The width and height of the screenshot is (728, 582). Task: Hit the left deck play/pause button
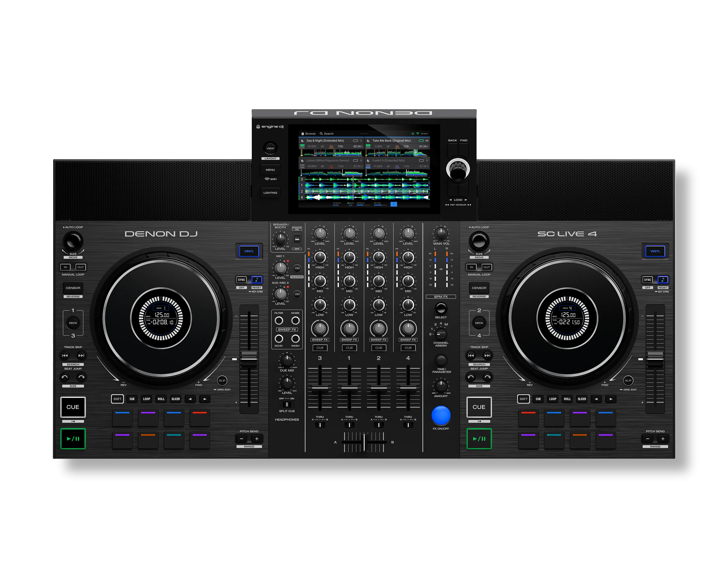pos(73,439)
